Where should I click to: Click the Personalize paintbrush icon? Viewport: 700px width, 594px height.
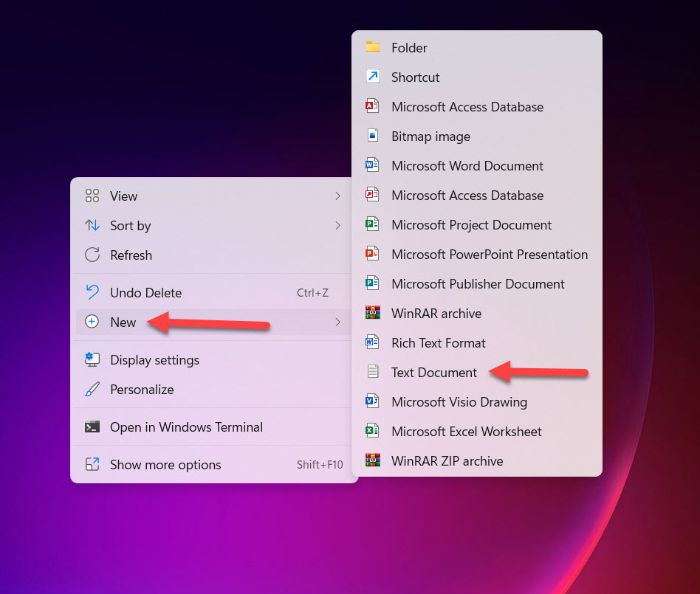tap(92, 390)
